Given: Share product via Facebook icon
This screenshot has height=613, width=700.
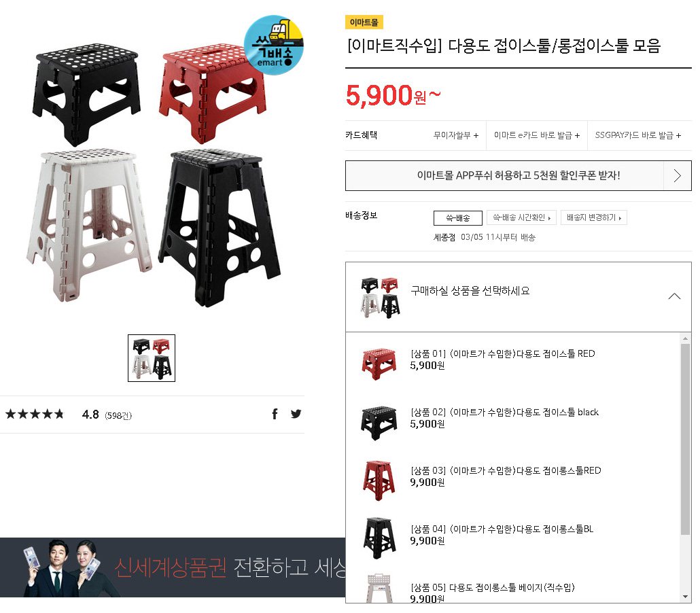Looking at the screenshot, I should coord(275,415).
